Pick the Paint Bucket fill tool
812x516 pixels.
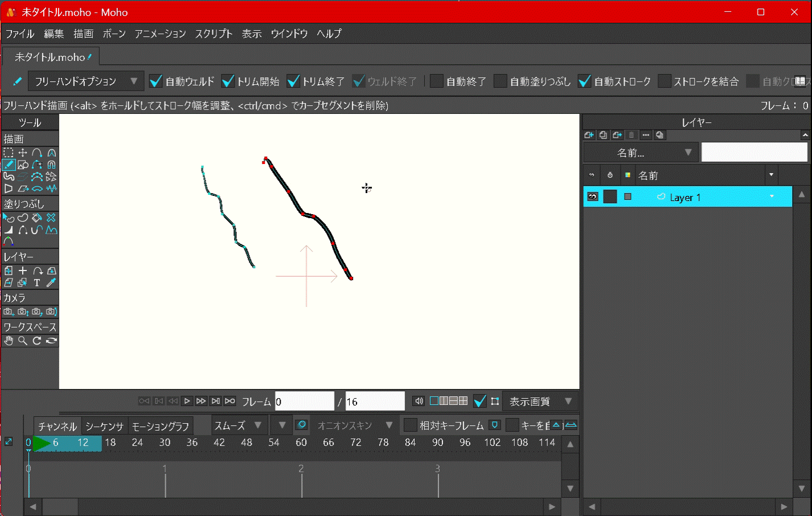pyautogui.click(x=37, y=218)
